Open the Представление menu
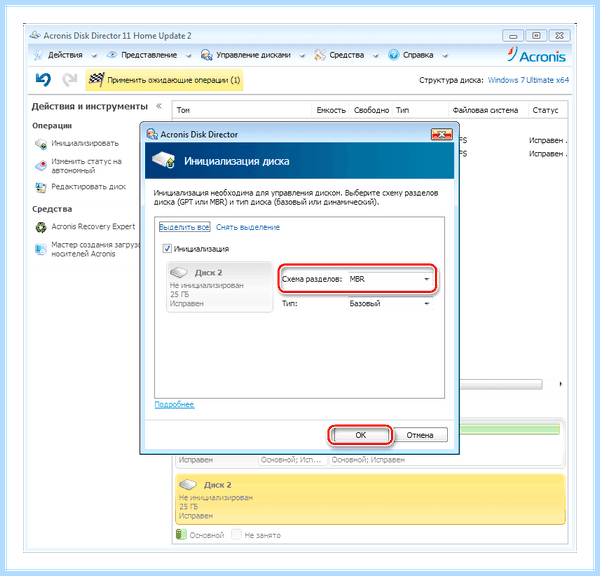 click(x=149, y=55)
